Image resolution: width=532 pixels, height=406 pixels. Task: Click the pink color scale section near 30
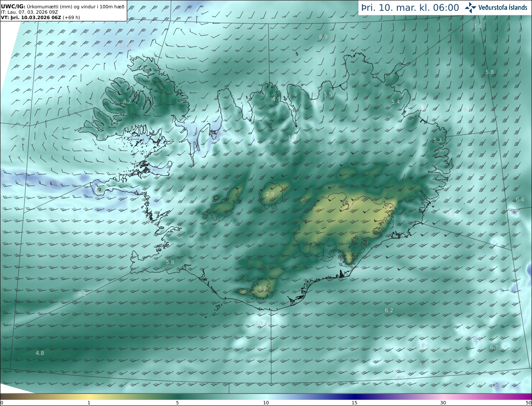click(443, 397)
